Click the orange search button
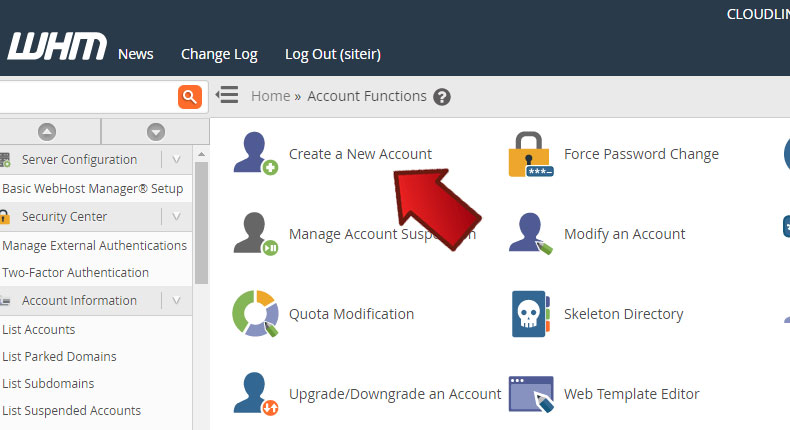 189,97
